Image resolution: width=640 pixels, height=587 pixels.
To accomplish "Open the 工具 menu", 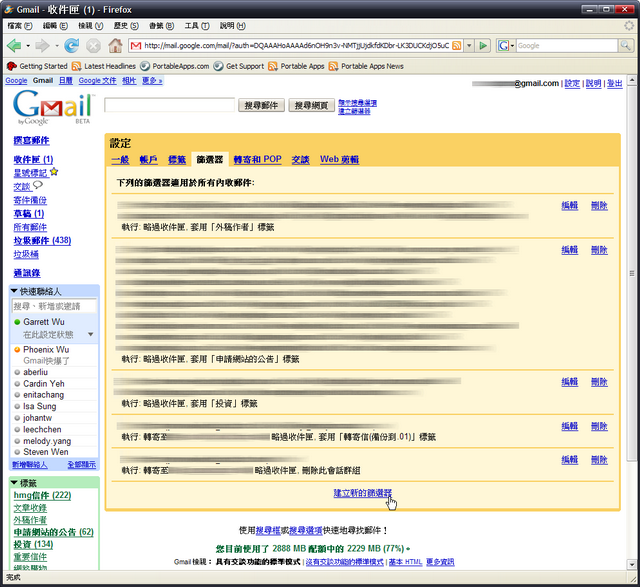I will (197, 26).
